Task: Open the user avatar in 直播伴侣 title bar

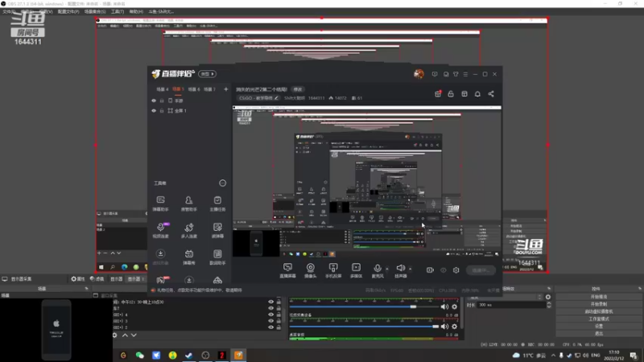Action: (x=419, y=74)
